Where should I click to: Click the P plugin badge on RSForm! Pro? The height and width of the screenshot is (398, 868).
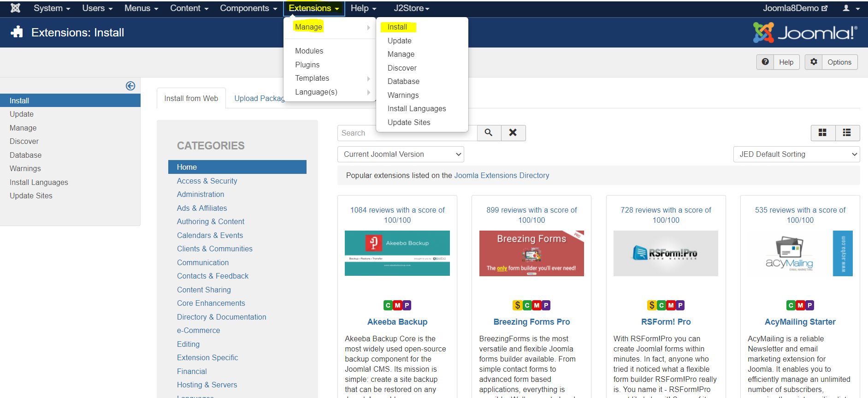point(680,305)
